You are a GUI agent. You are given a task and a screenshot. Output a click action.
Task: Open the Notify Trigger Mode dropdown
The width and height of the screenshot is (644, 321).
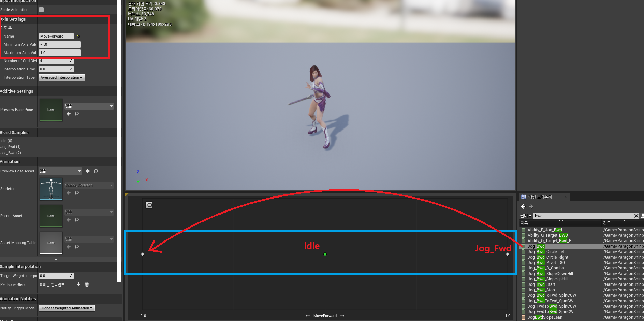point(67,308)
